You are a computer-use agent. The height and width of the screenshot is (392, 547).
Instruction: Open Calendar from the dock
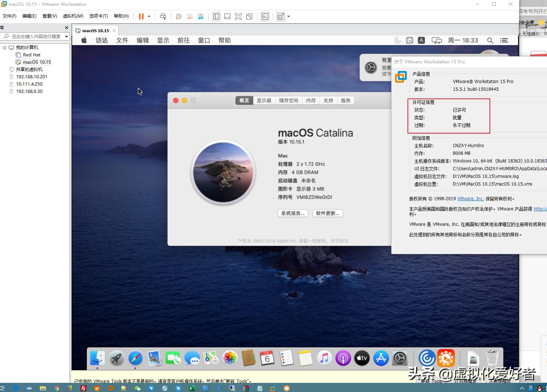point(268,358)
